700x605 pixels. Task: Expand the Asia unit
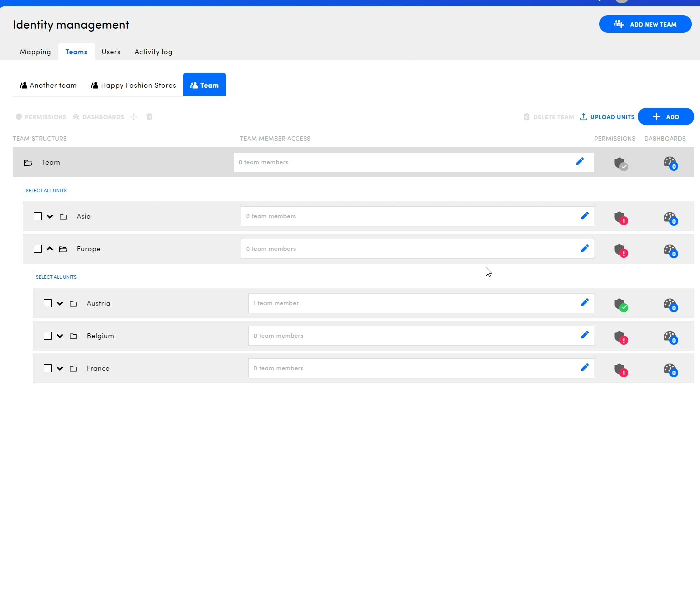(x=50, y=216)
